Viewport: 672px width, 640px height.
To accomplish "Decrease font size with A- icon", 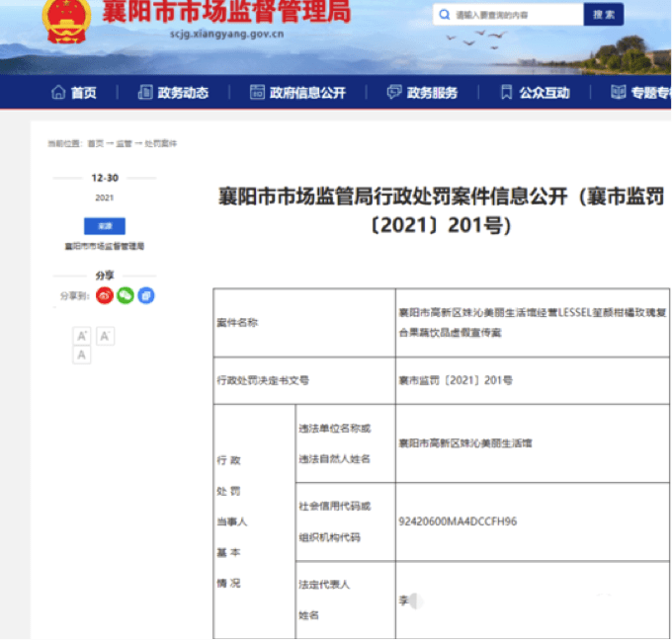I will 105,336.
